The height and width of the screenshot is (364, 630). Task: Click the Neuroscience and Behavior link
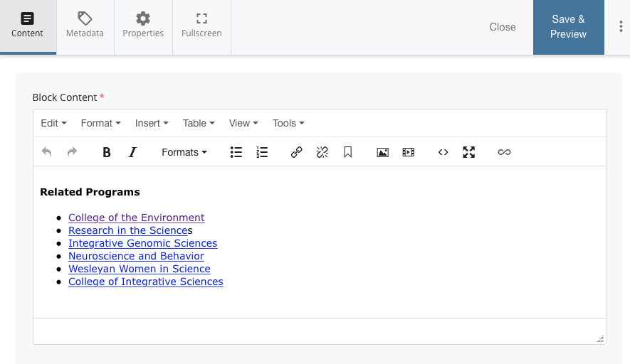(136, 256)
